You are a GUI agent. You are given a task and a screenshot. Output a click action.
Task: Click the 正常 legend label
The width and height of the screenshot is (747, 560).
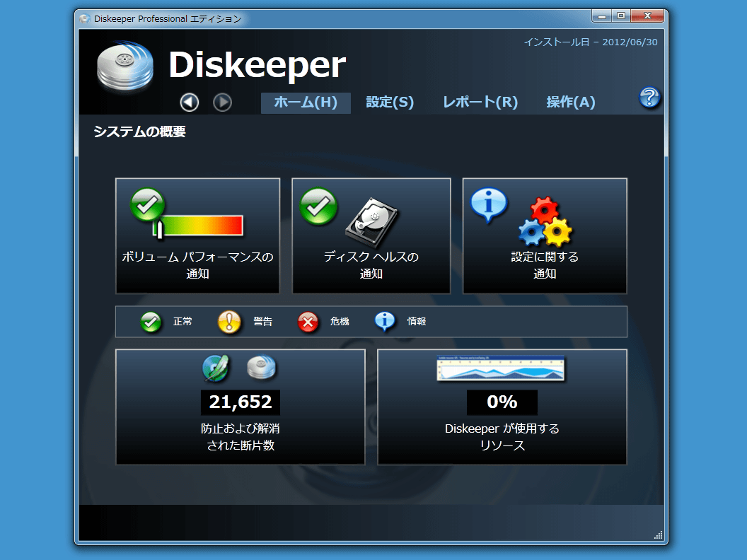[183, 322]
